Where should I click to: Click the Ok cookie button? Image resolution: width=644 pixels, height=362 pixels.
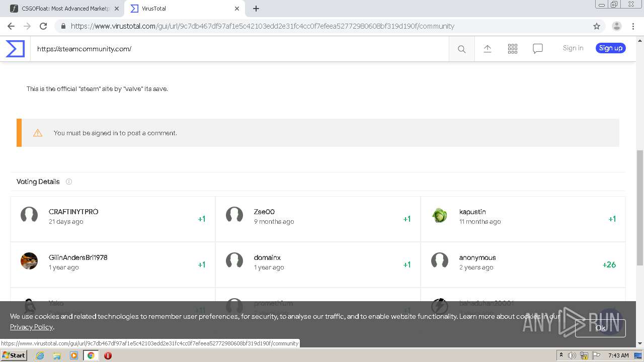pos(600,328)
